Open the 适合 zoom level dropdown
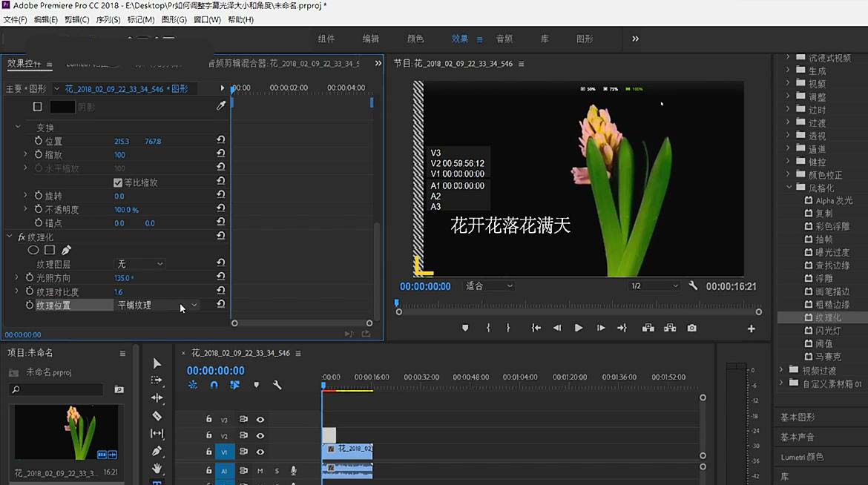Image resolution: width=868 pixels, height=485 pixels. pyautogui.click(x=487, y=287)
